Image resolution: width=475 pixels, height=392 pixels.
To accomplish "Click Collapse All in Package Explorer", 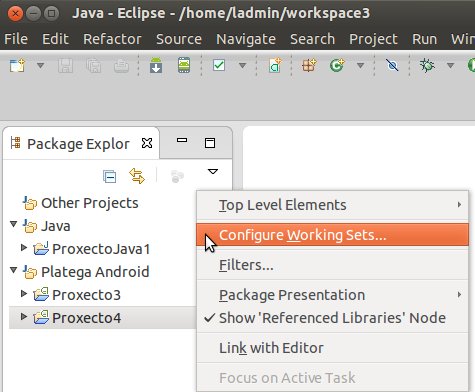I will pyautogui.click(x=109, y=176).
